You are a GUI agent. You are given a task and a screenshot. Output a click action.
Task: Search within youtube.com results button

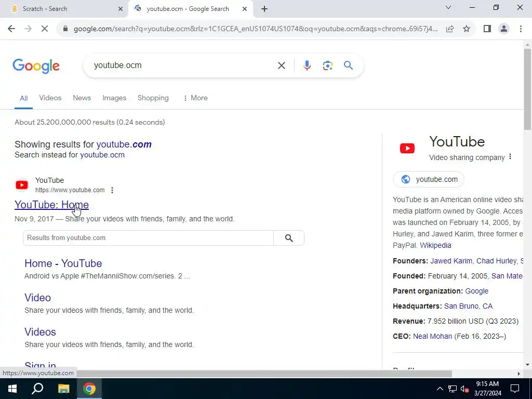click(x=289, y=238)
